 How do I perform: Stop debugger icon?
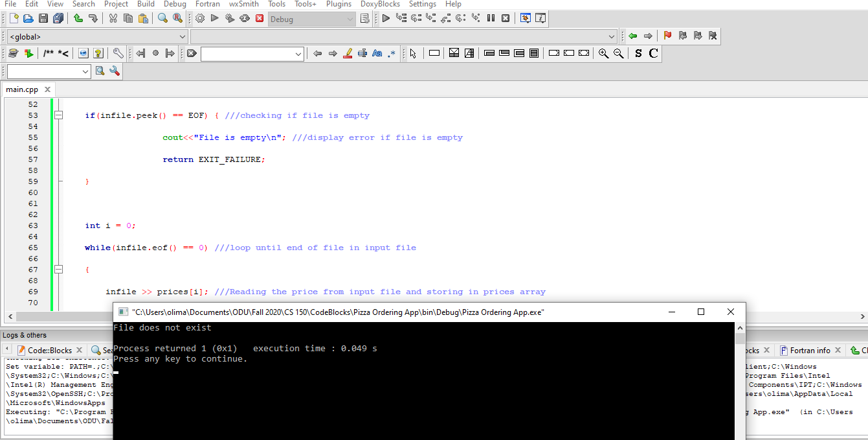tap(506, 18)
